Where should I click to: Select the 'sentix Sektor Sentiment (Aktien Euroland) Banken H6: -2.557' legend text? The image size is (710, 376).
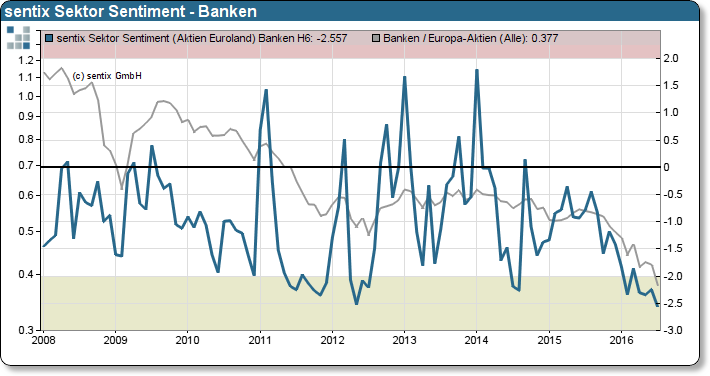(202, 39)
